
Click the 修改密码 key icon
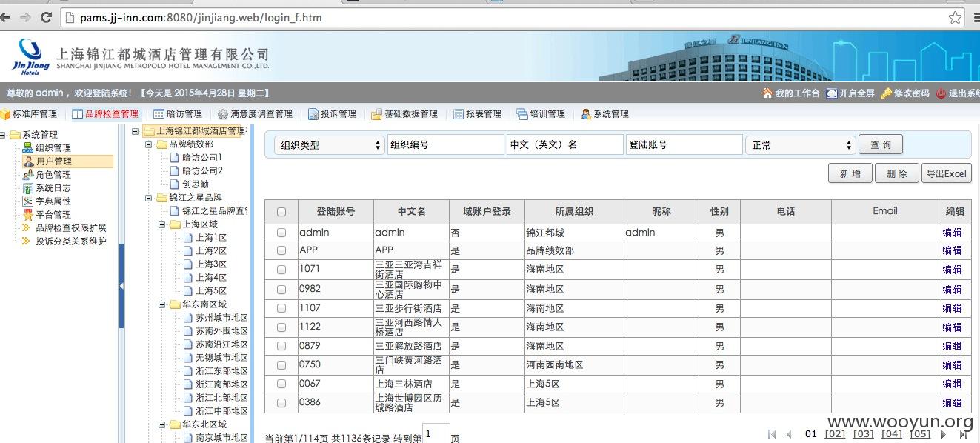coord(886,93)
